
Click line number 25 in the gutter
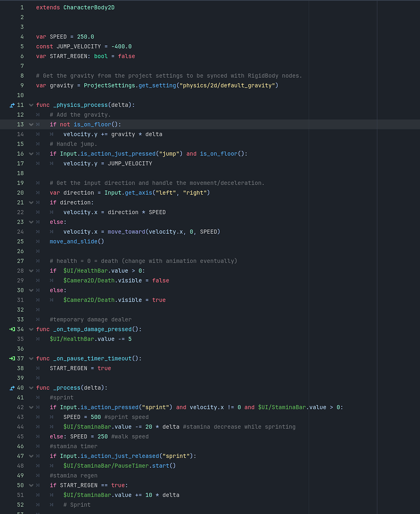(x=20, y=241)
